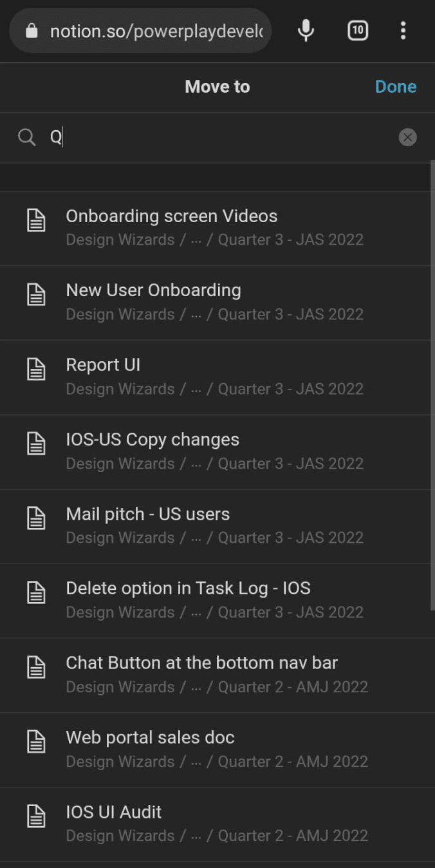Tap the lock icon in the address bar

[31, 31]
